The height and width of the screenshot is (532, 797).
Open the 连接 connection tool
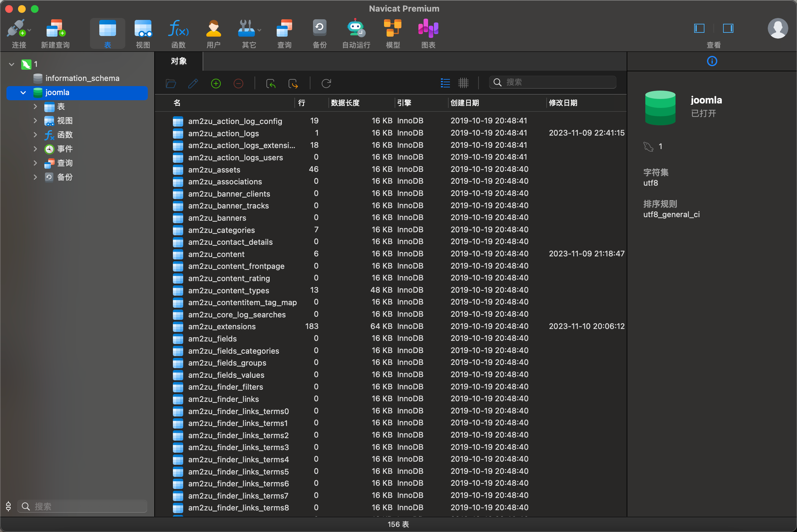(x=16, y=29)
